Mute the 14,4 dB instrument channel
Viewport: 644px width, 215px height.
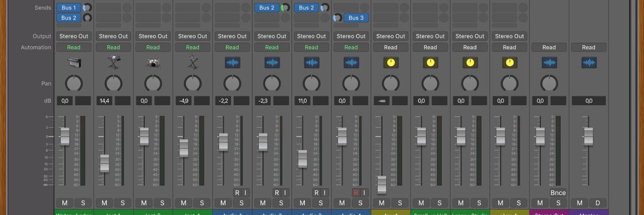click(x=104, y=203)
